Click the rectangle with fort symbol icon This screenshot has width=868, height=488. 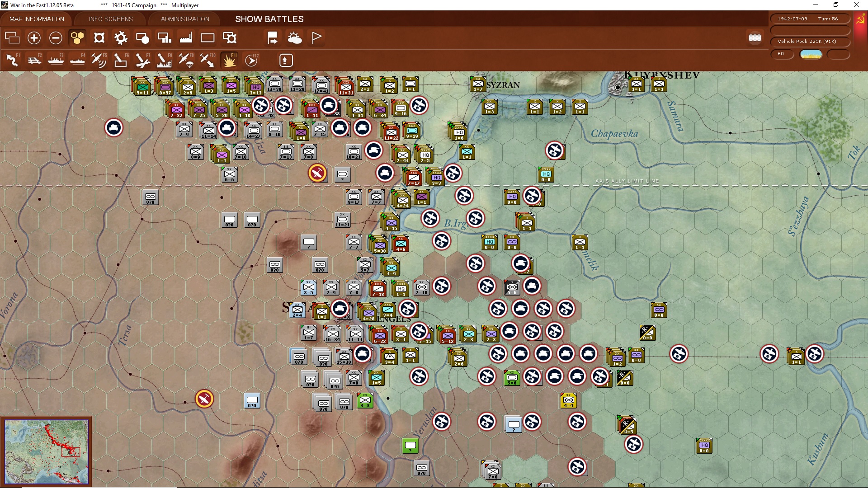click(x=230, y=38)
